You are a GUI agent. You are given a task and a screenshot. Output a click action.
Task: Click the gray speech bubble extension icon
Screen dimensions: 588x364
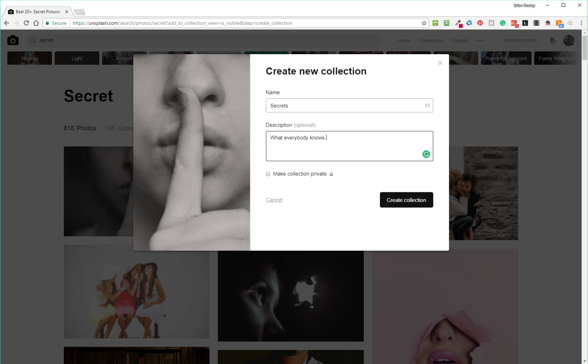[570, 23]
